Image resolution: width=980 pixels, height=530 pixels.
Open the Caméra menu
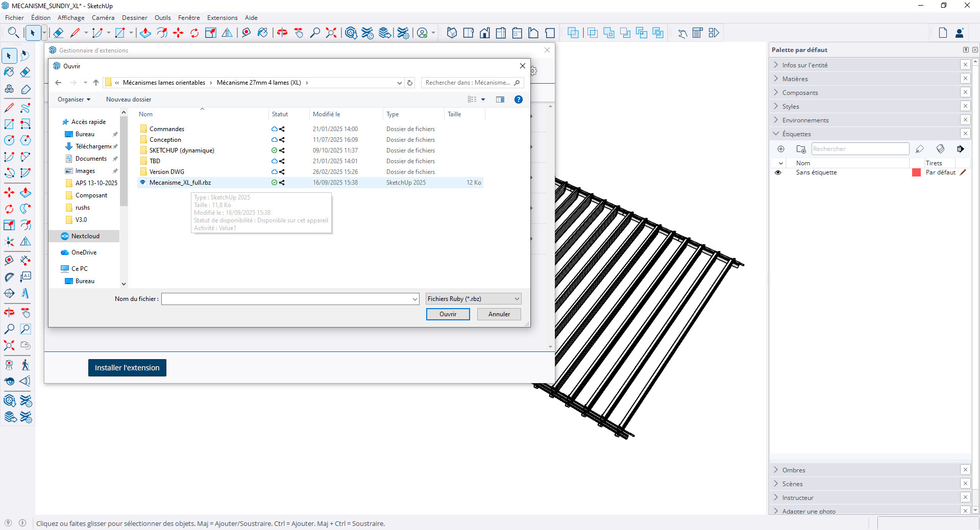[103, 18]
